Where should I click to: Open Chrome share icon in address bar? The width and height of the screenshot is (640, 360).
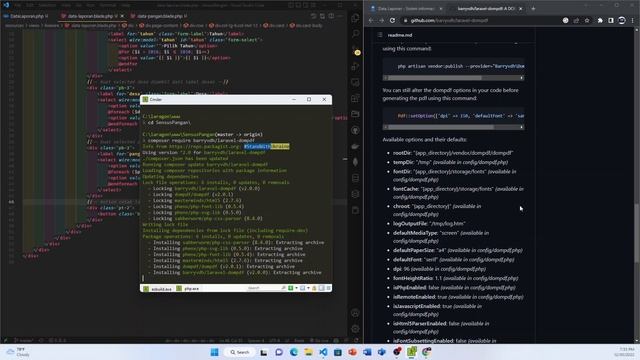coord(576,20)
